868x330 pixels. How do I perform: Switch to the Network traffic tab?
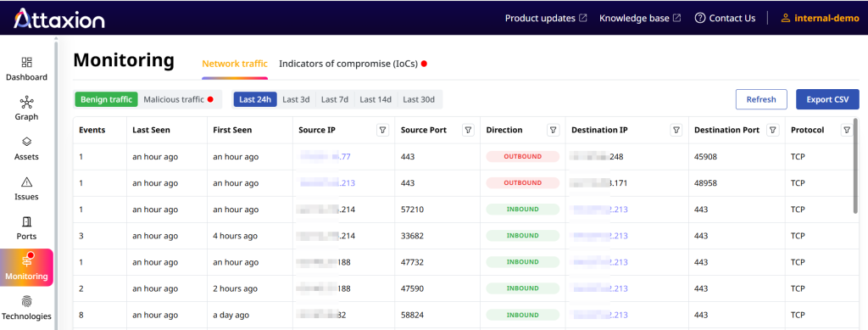pyautogui.click(x=235, y=64)
